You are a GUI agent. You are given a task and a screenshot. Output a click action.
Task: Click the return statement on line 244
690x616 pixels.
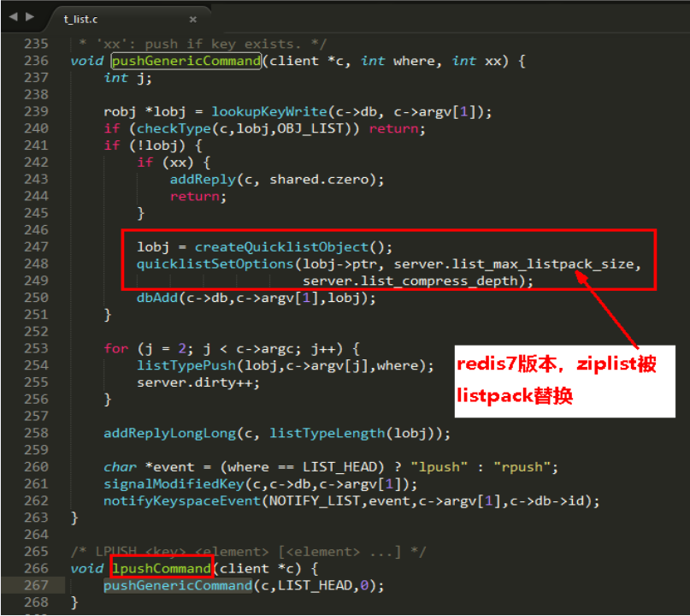198,197
